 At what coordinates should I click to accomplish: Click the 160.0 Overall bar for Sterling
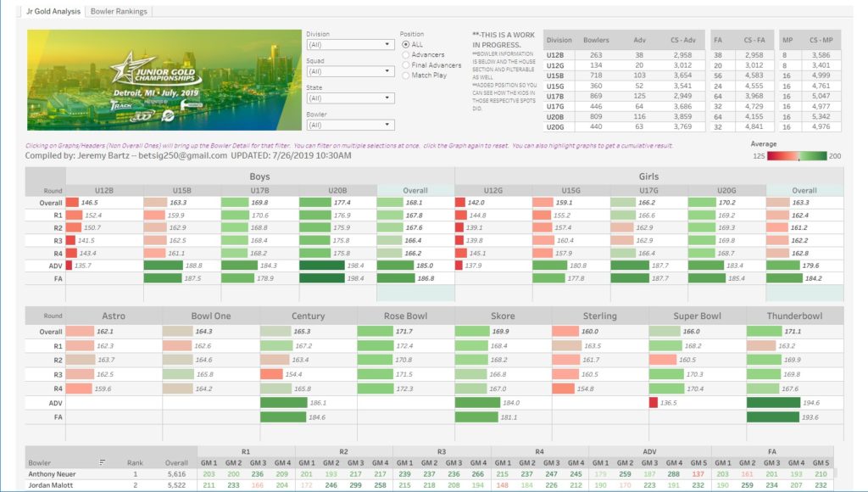[565, 332]
